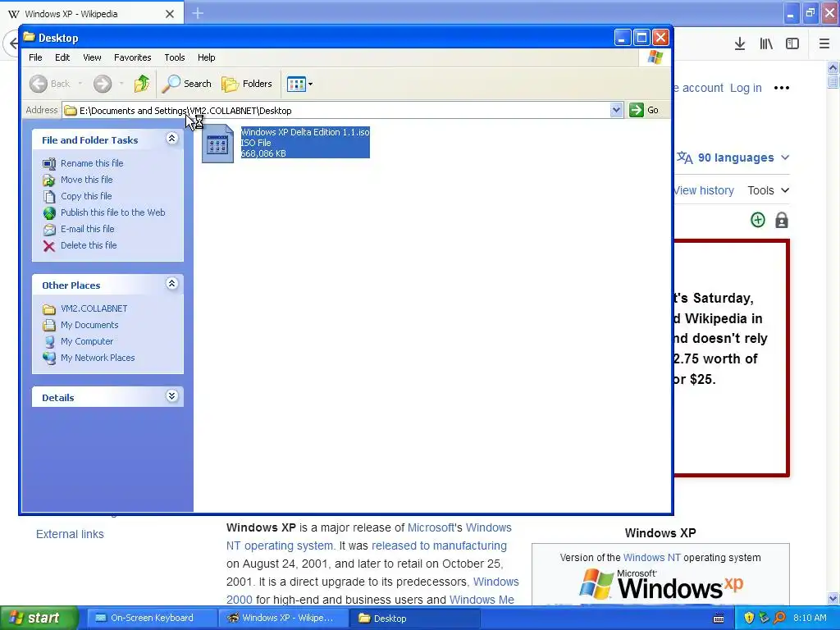Click Rename this file
The width and height of the screenshot is (840, 630).
coord(92,163)
